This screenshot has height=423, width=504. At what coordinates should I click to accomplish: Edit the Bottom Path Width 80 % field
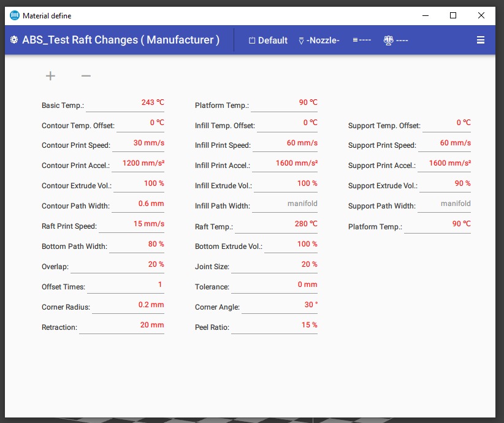[x=137, y=245]
